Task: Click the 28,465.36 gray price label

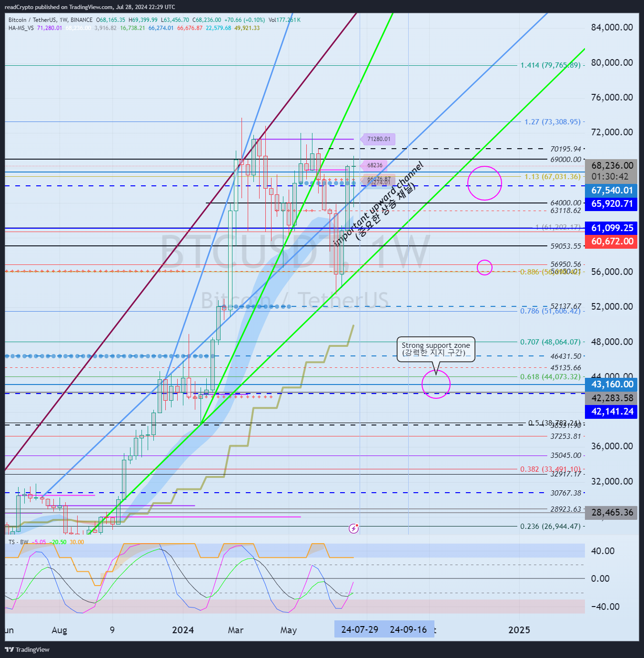Action: pos(612,513)
